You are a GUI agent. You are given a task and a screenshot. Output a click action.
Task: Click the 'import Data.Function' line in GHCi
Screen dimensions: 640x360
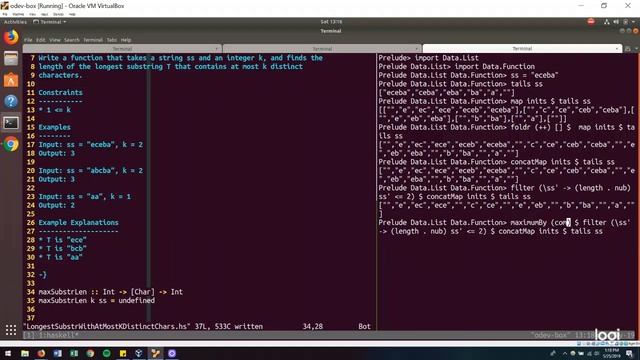point(456,67)
